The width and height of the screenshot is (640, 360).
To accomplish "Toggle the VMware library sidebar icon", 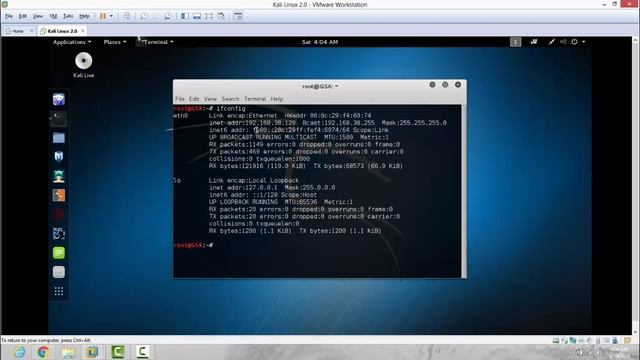I will [185, 16].
